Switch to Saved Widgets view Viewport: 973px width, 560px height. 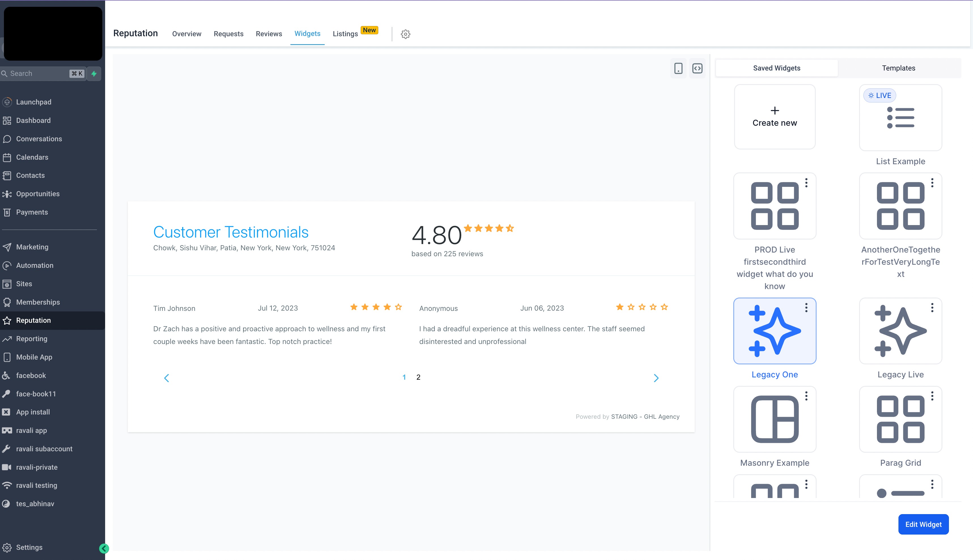776,68
